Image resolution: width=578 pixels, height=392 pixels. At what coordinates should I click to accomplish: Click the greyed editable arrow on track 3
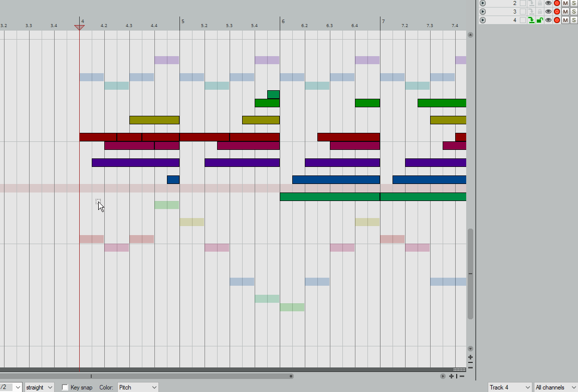(531, 12)
